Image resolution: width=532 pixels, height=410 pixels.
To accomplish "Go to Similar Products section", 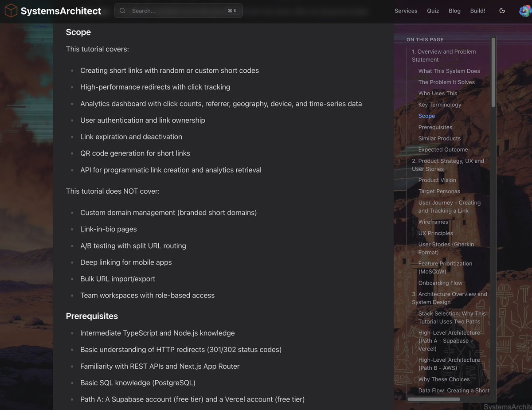I will click(439, 138).
